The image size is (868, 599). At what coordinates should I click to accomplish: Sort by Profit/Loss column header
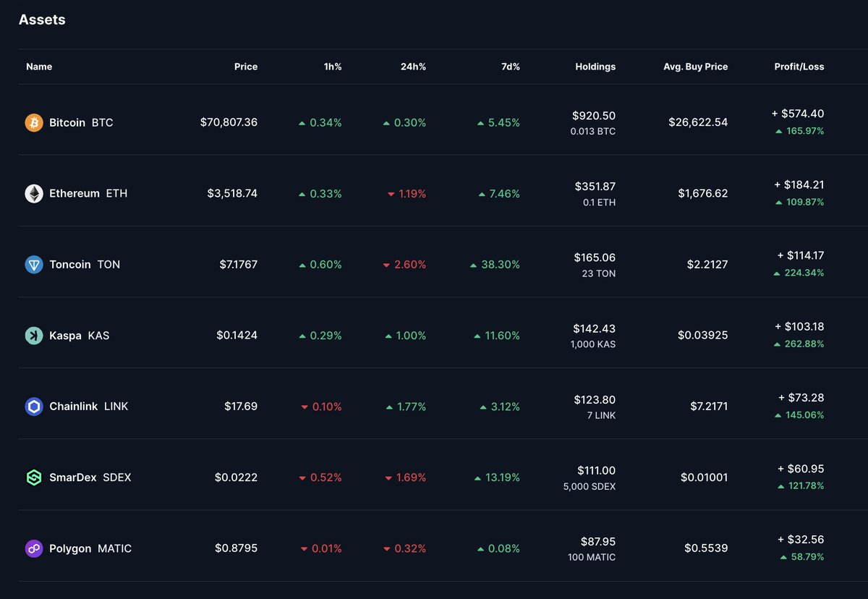coord(799,67)
